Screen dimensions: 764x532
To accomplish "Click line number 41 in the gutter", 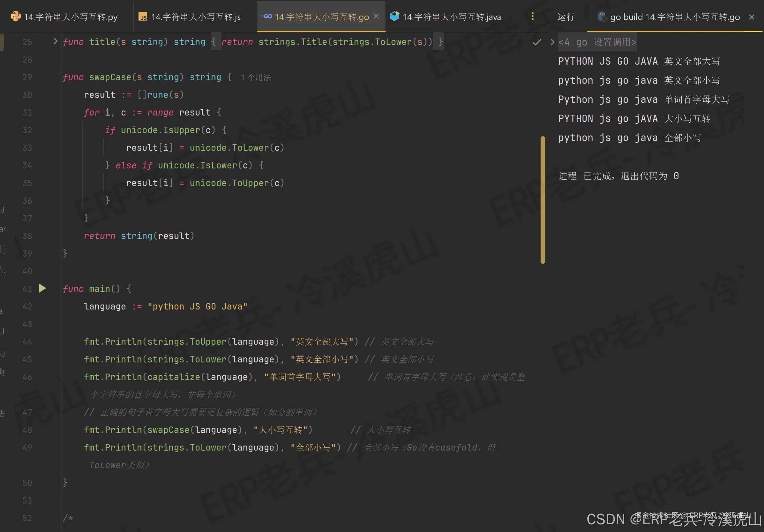I will click(27, 289).
